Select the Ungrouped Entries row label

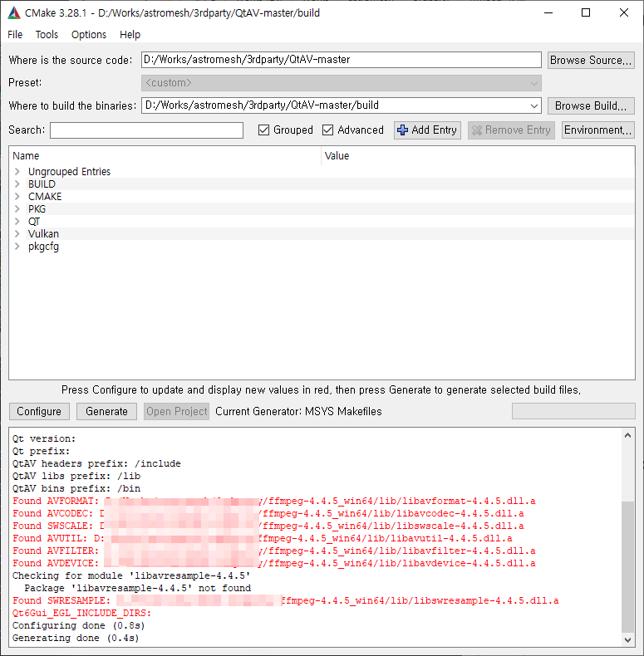click(70, 172)
